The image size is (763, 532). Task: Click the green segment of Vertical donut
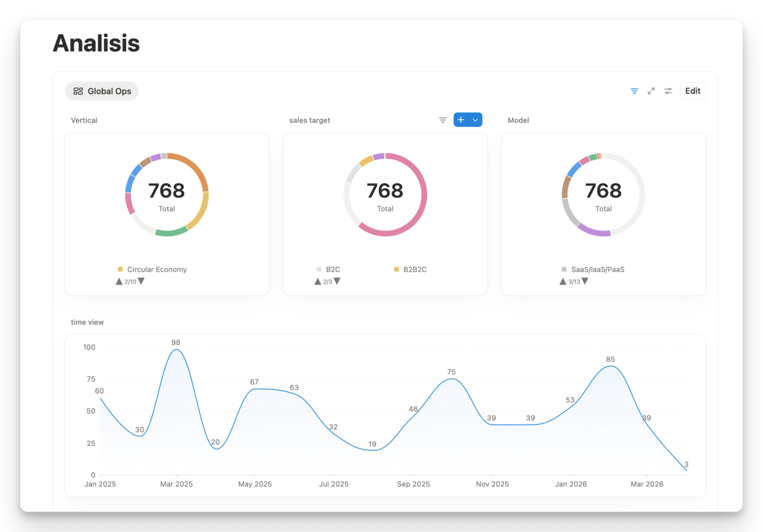tap(171, 233)
